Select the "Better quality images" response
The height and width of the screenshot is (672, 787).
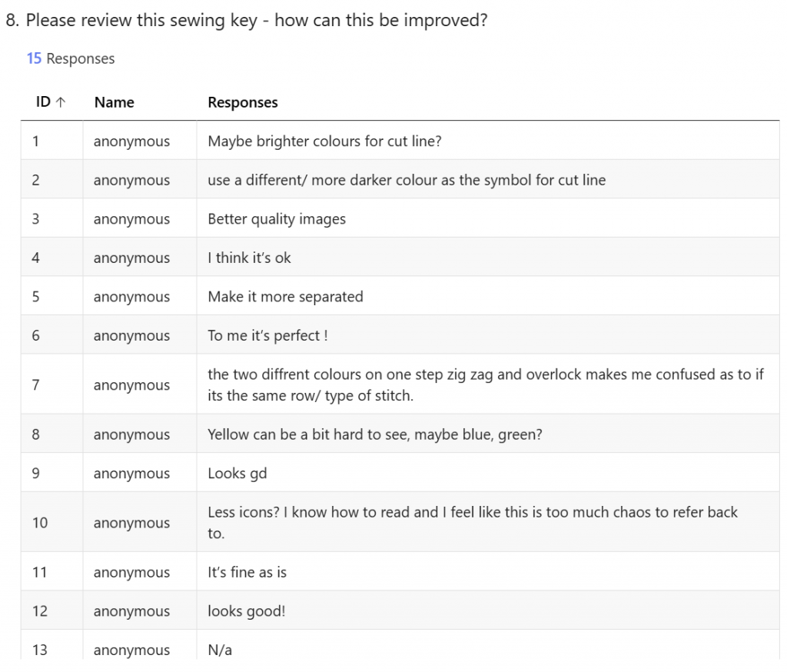point(277,219)
